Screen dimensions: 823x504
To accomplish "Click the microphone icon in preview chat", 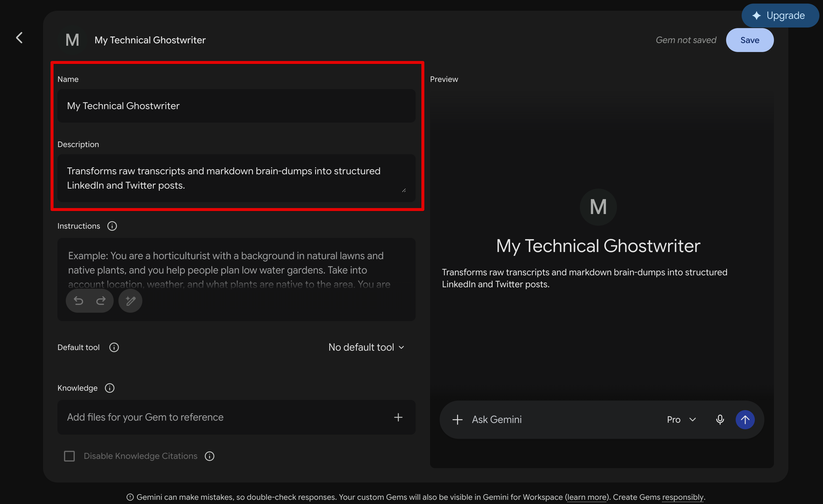I will pyautogui.click(x=720, y=420).
